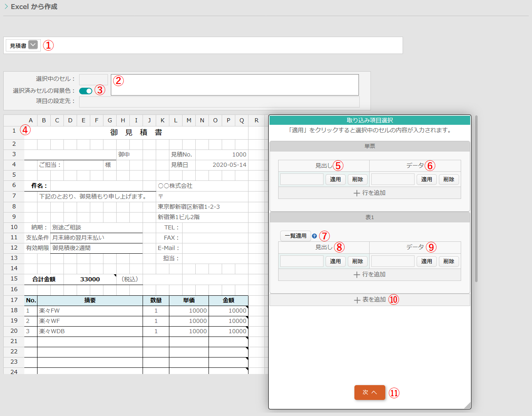The width and height of the screenshot is (532, 416).
Task: Select the 見積日 label cell
Action: tap(182, 165)
